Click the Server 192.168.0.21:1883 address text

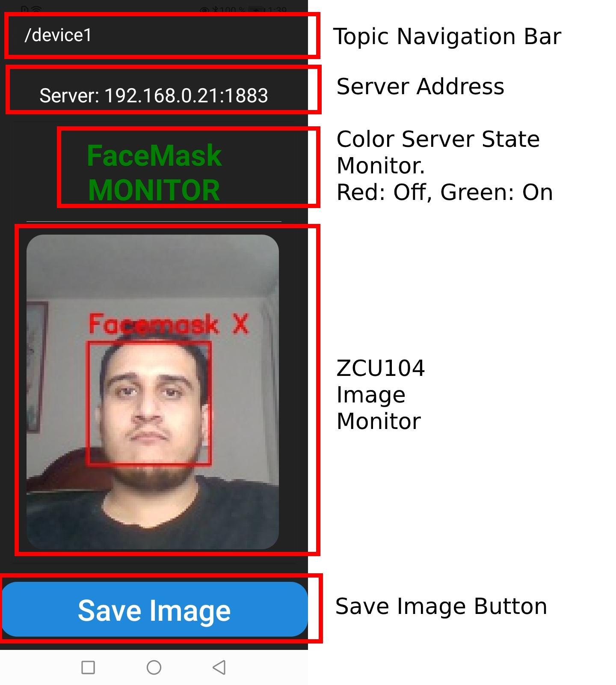click(x=154, y=95)
